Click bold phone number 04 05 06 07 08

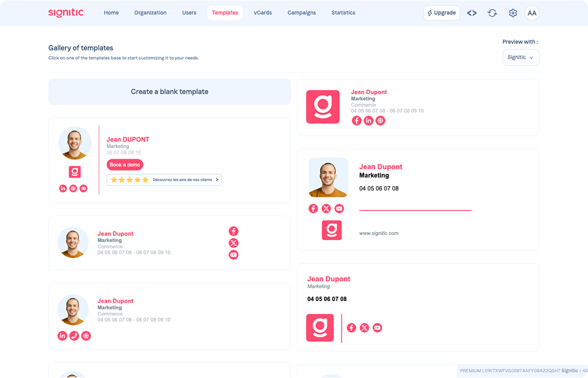click(327, 299)
